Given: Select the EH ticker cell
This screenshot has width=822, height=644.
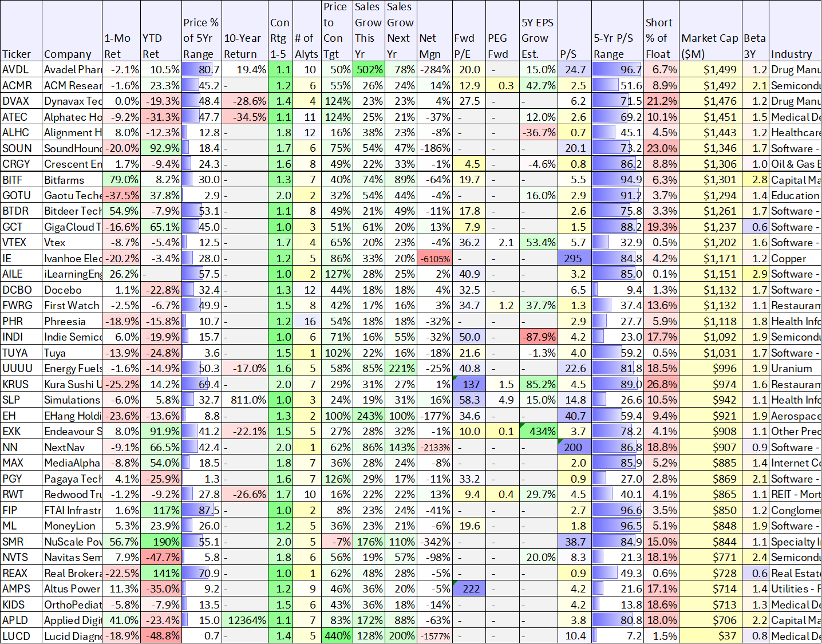Looking at the screenshot, I should click(21, 416).
